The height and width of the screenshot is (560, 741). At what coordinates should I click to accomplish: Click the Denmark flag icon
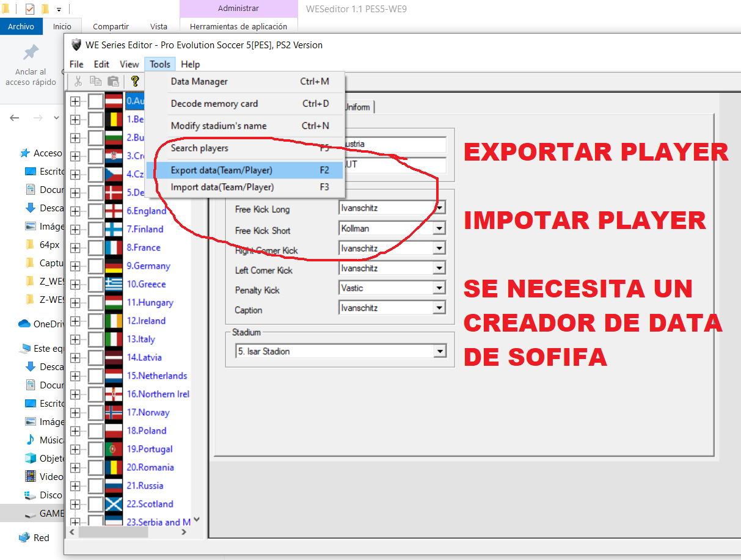click(x=114, y=192)
